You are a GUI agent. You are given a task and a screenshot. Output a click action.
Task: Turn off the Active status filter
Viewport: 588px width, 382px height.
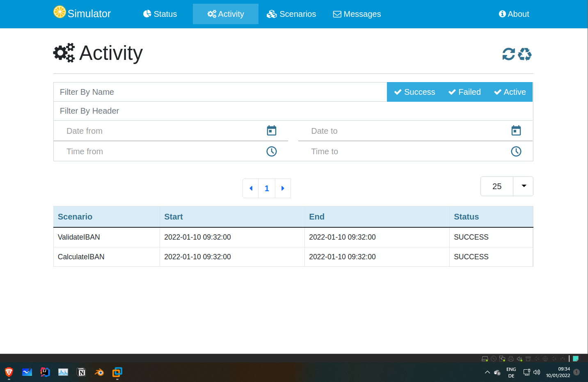coord(510,92)
